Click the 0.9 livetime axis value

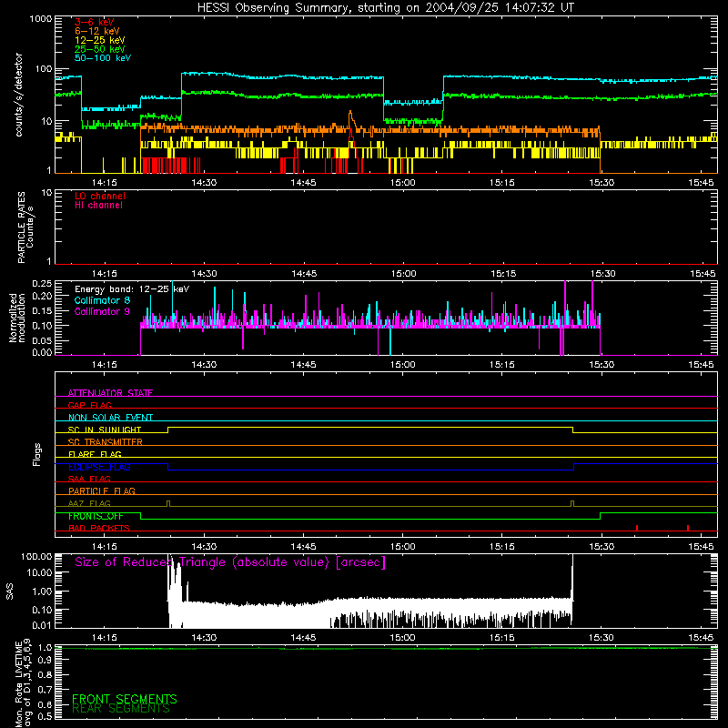45,661
